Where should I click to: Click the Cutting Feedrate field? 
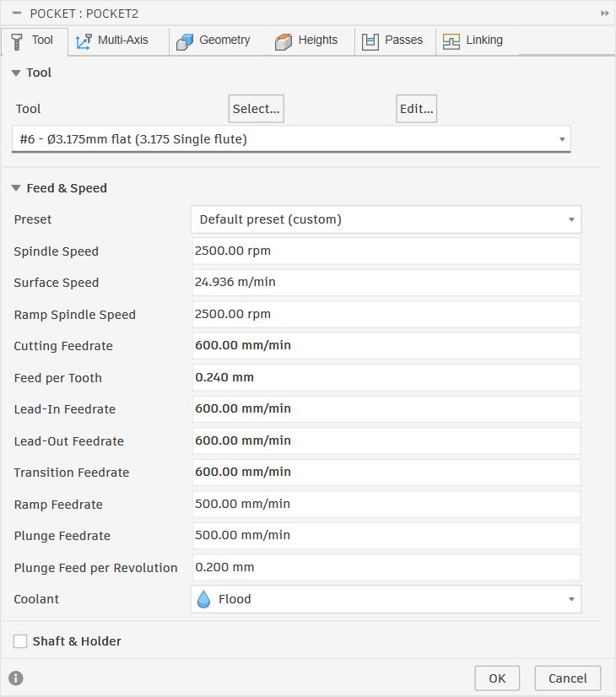coord(386,345)
